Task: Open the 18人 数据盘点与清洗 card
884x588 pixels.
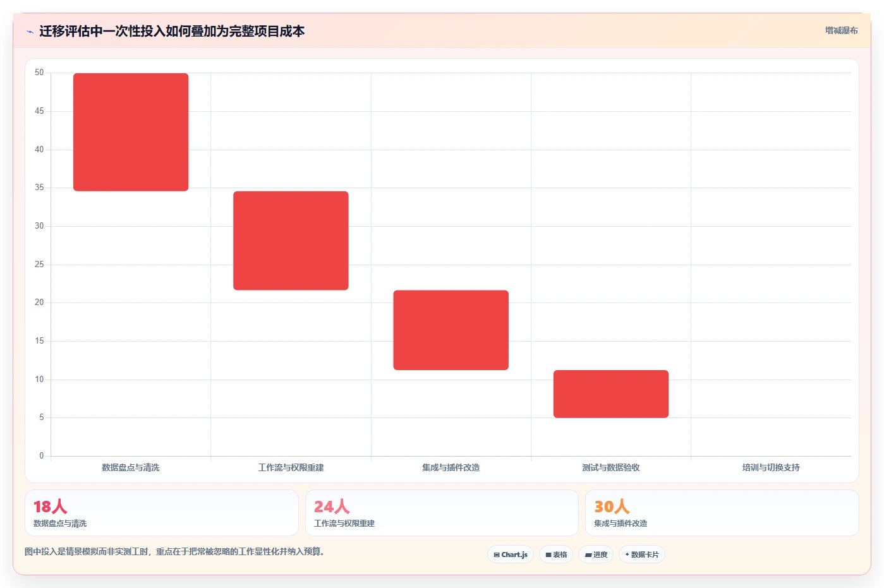Action: pyautogui.click(x=162, y=513)
